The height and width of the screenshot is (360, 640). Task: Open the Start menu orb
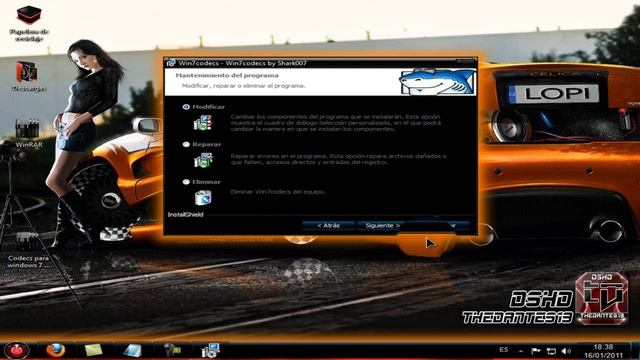tap(17, 350)
